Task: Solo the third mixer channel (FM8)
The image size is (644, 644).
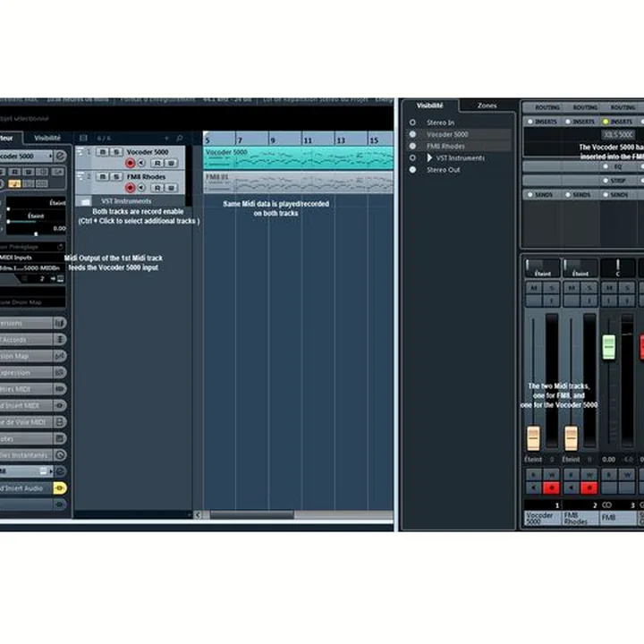Action: [627, 288]
